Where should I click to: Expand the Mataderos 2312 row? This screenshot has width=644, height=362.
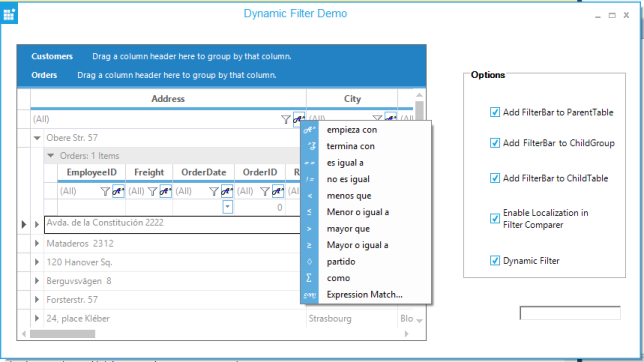click(37, 243)
